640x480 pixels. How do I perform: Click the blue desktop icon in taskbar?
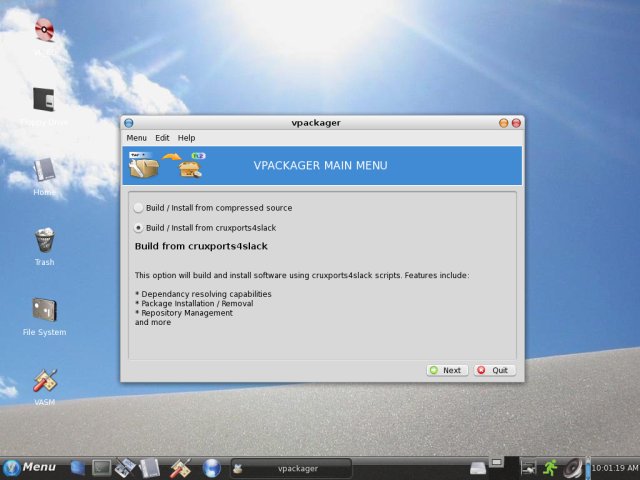(x=77, y=468)
